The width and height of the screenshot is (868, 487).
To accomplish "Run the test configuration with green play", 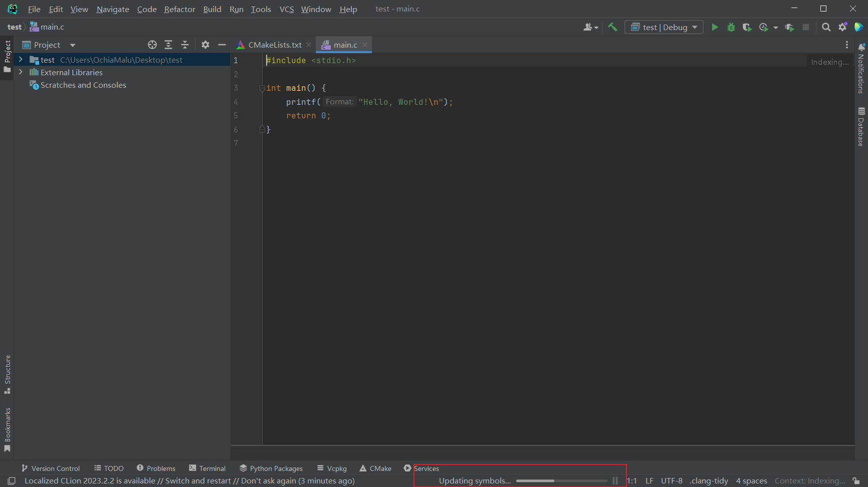I will (715, 27).
